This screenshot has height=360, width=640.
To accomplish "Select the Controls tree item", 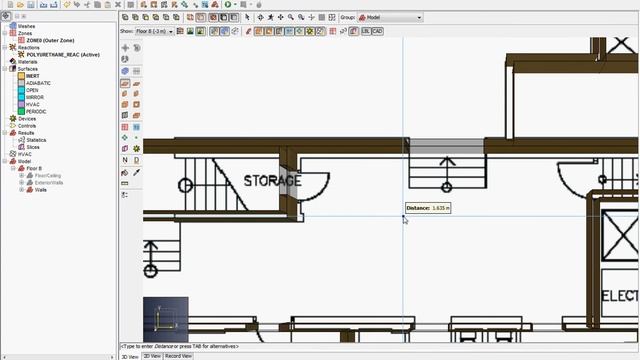I will (x=27, y=126).
